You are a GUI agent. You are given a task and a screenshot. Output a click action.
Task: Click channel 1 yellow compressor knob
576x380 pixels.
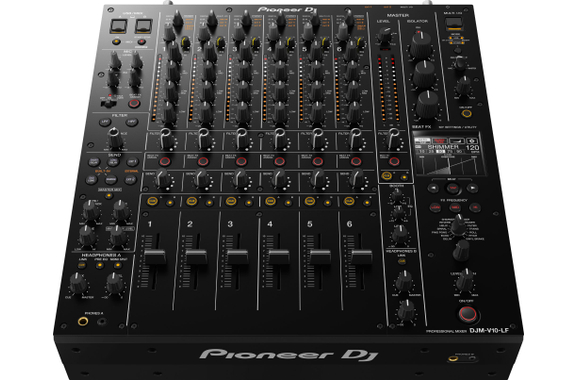[186, 42]
